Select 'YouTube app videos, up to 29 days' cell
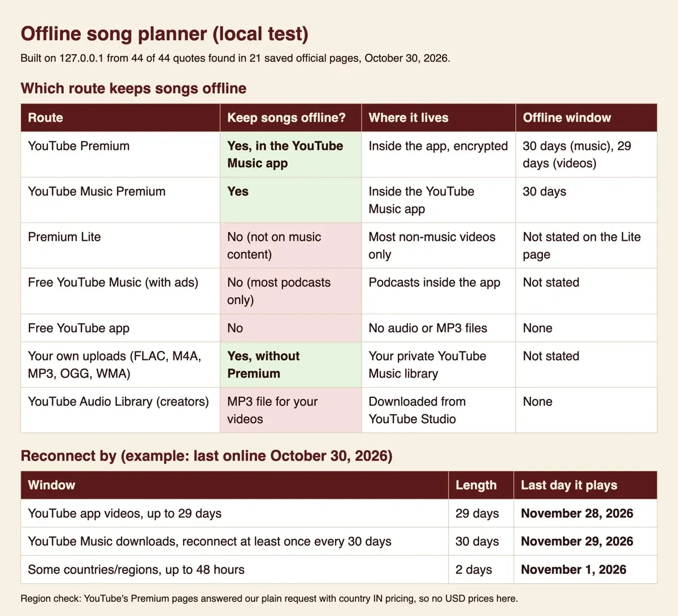The width and height of the screenshot is (678, 616). (234, 513)
